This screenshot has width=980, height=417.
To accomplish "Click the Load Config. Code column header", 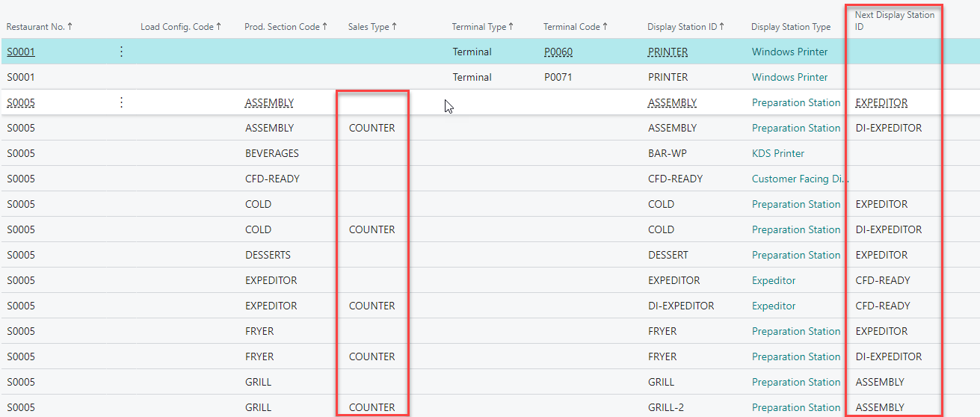I will coord(181,27).
